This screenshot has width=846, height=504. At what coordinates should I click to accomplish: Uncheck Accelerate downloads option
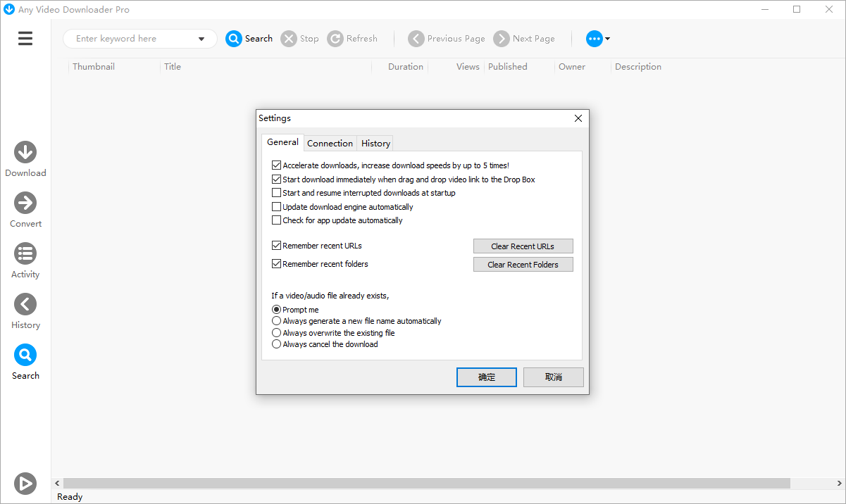tap(276, 165)
